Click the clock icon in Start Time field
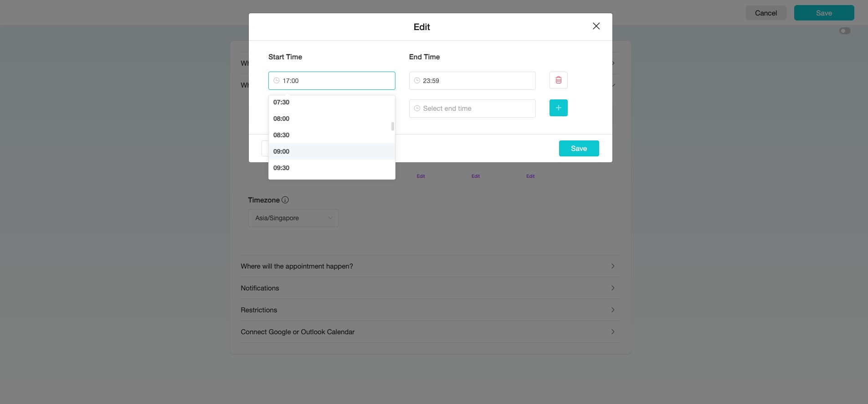 (x=276, y=81)
